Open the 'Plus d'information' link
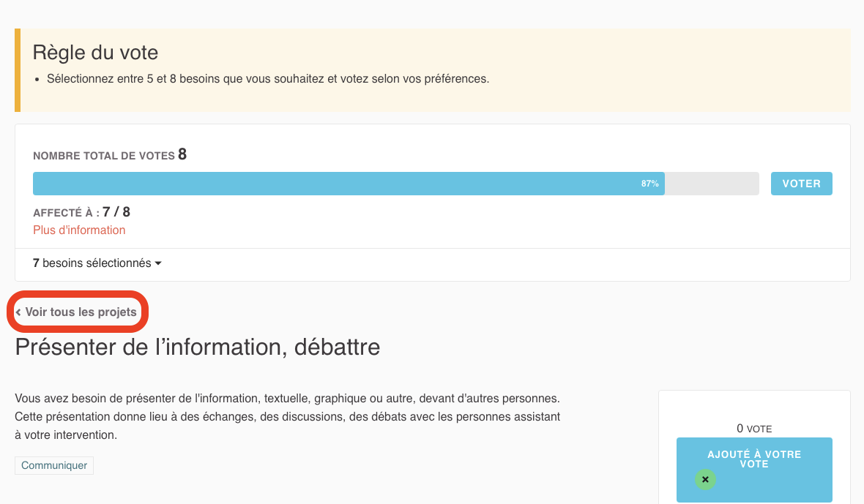This screenshot has width=864, height=504. pos(79,230)
